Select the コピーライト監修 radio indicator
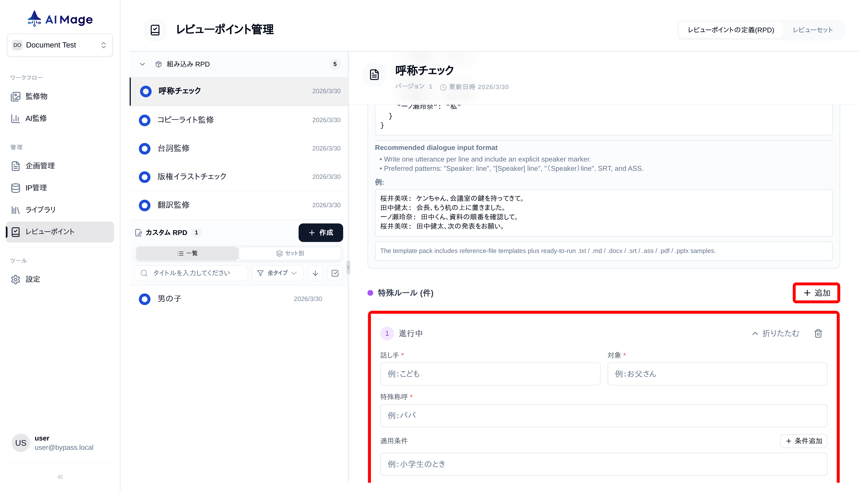The image size is (868, 492). 144,120
